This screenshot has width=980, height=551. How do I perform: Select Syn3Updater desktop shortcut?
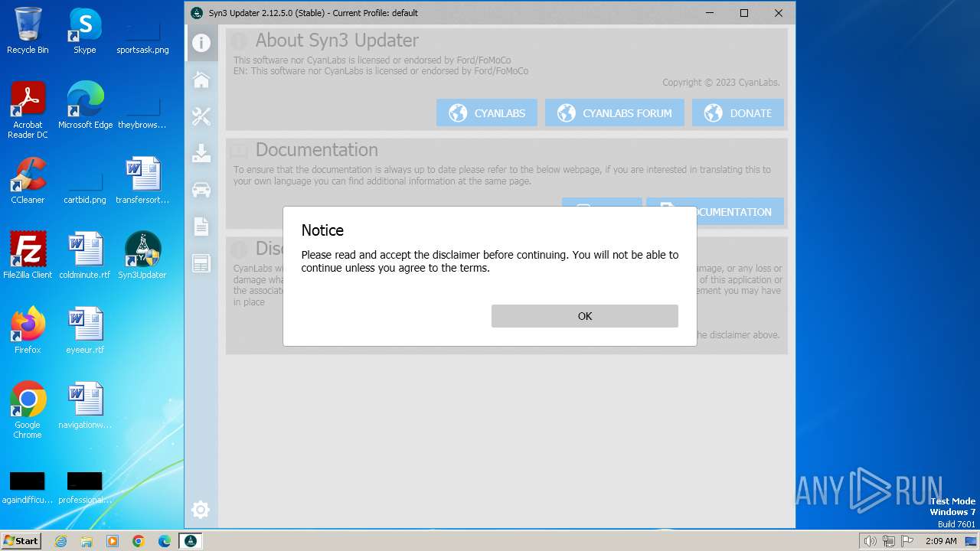pos(142,256)
